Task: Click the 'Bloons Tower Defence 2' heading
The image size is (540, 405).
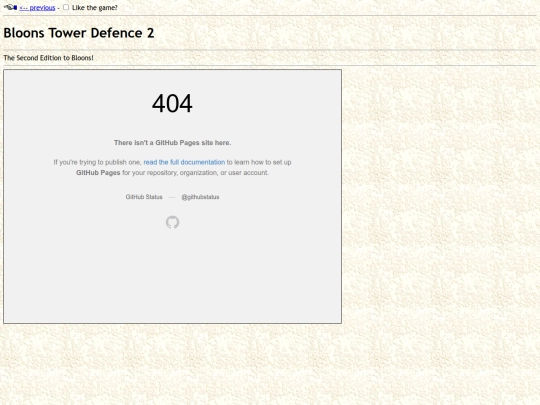Action: [79, 33]
